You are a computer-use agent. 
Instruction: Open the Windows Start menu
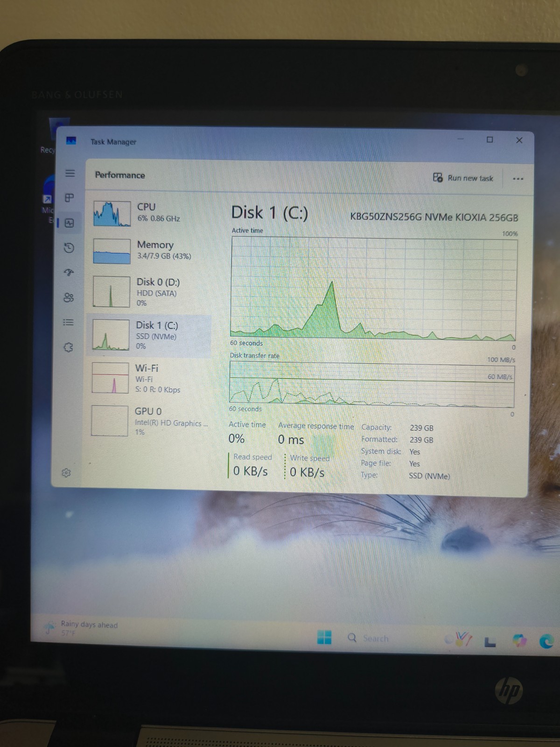coord(324,637)
